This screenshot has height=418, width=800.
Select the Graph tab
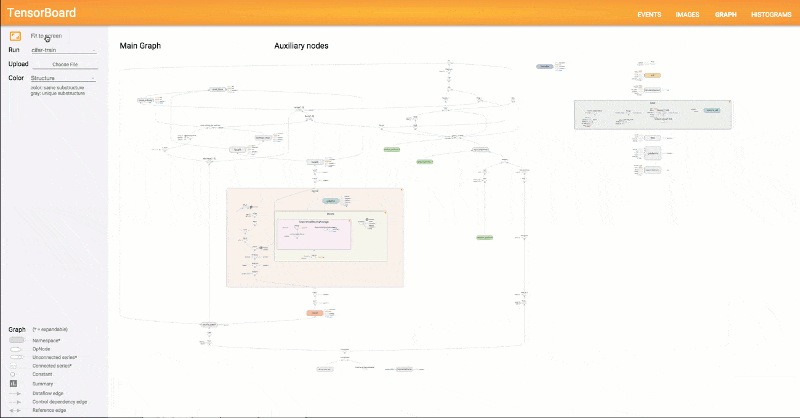click(x=725, y=15)
